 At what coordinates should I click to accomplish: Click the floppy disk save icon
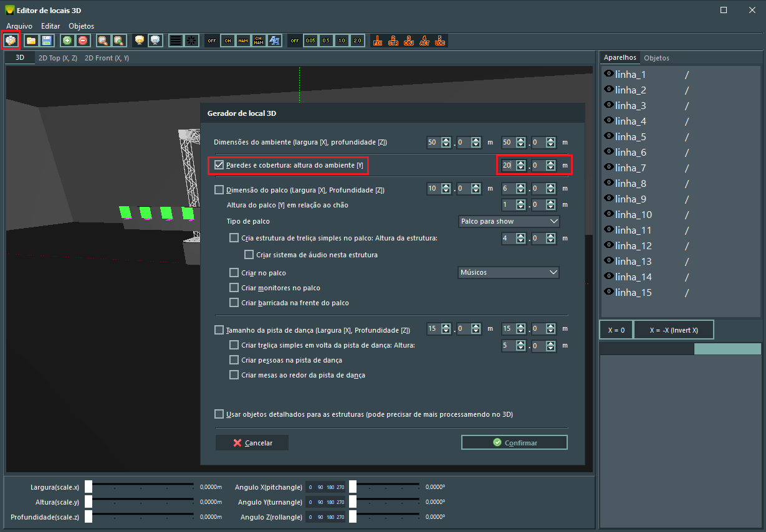(46, 40)
